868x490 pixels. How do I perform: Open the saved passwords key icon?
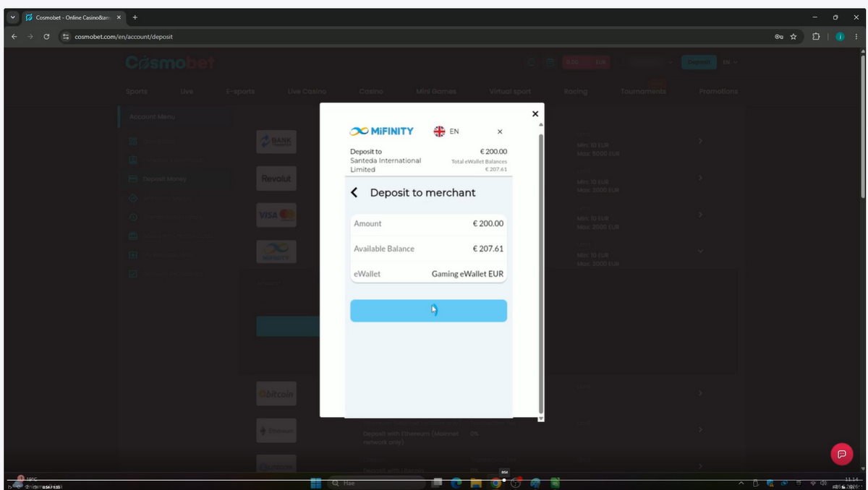[x=779, y=36]
